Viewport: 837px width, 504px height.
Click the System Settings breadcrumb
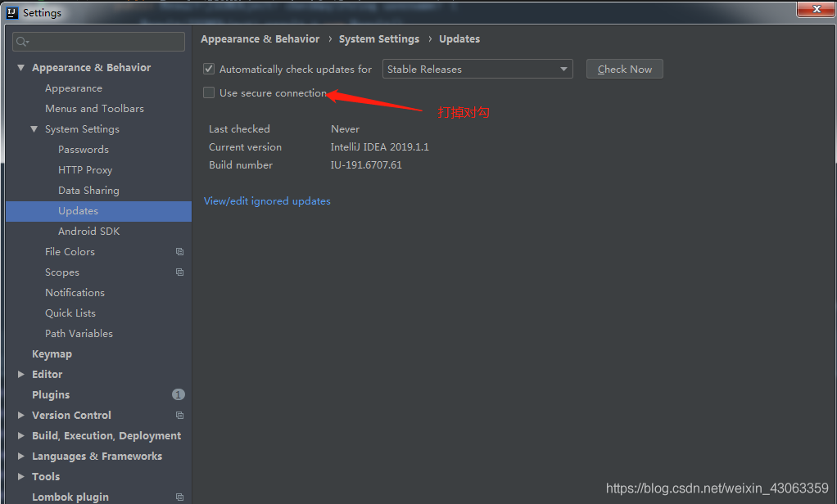379,39
